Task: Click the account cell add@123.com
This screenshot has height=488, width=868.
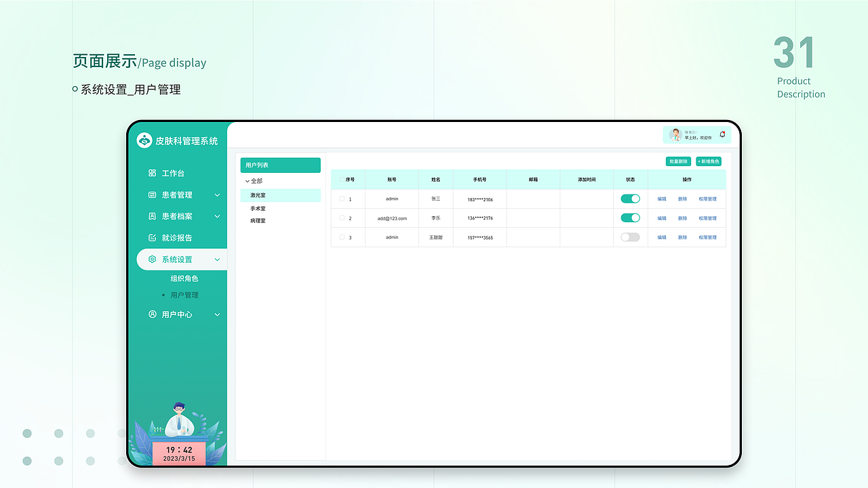Action: click(392, 218)
